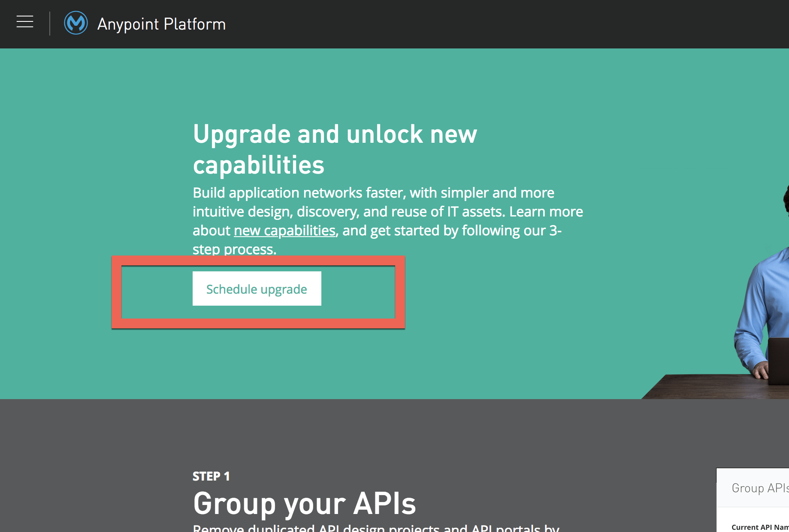Image resolution: width=789 pixels, height=532 pixels.
Task: Click inside the red highlighted upgrade box
Action: pyautogui.click(x=257, y=289)
